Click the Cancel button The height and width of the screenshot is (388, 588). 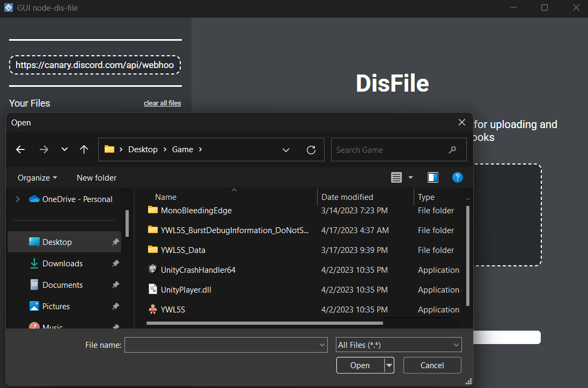[x=432, y=365]
